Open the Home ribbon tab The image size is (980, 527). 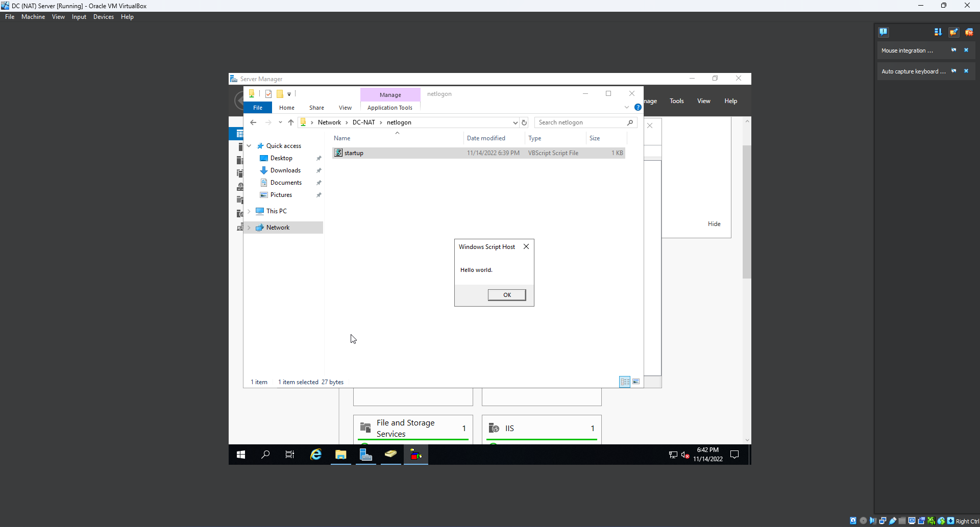point(287,108)
